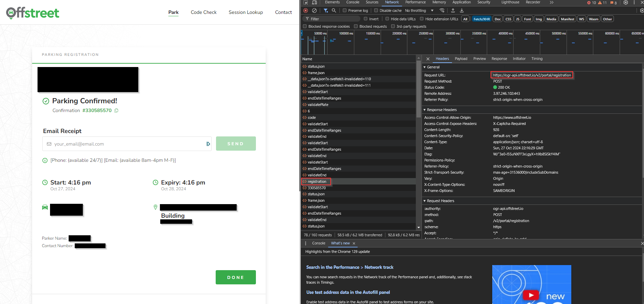Click the export HAR download icon

[462, 10]
